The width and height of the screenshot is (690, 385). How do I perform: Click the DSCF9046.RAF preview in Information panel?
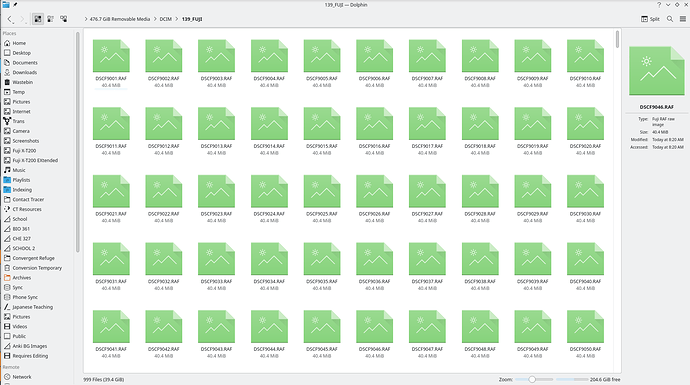coord(657,71)
